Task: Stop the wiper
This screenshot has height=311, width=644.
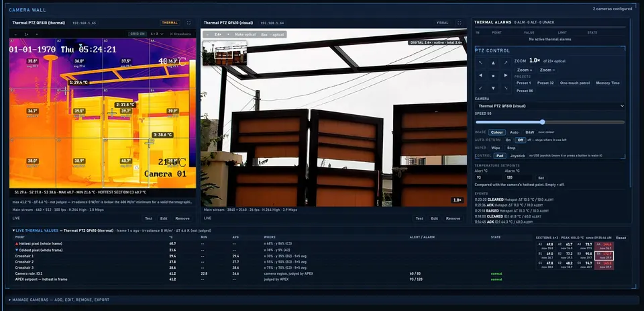Action: point(511,148)
